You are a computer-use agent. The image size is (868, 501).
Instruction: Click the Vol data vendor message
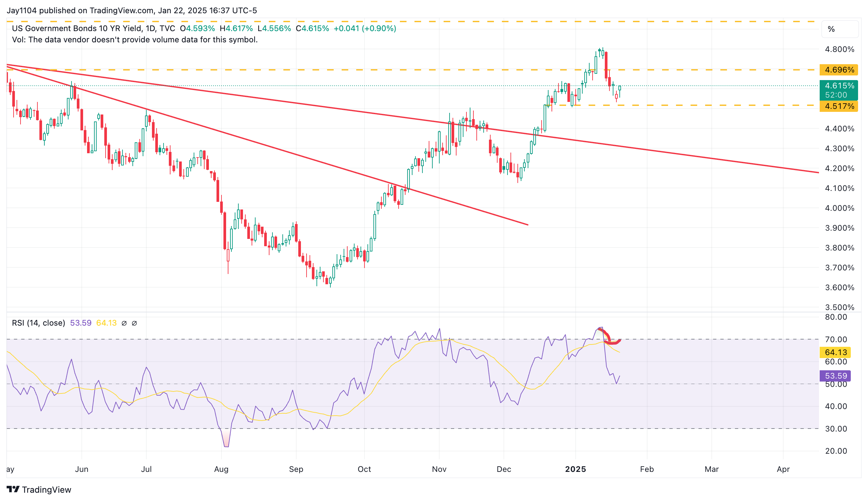pyautogui.click(x=135, y=40)
